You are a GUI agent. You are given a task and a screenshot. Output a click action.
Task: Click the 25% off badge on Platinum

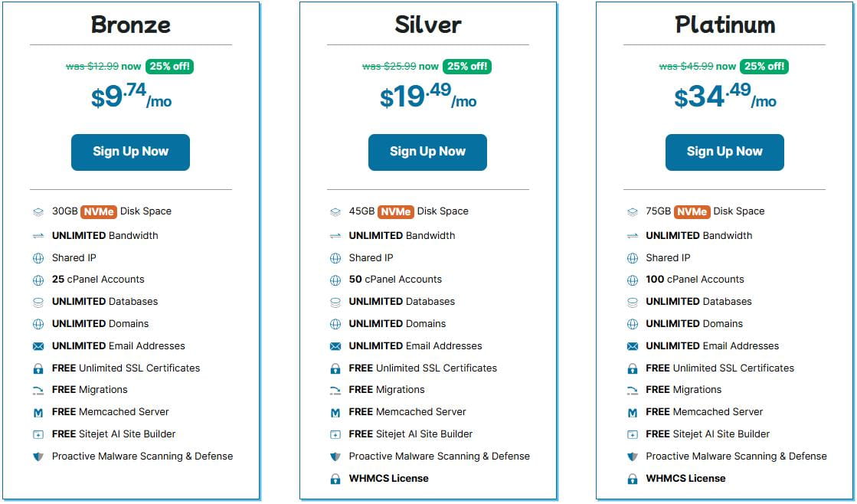click(x=764, y=67)
